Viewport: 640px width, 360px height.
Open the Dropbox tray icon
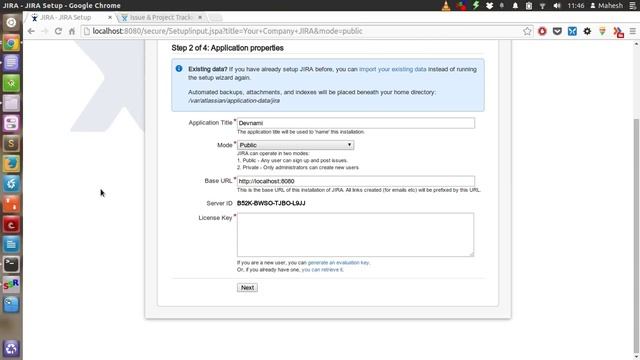pos(489,6)
